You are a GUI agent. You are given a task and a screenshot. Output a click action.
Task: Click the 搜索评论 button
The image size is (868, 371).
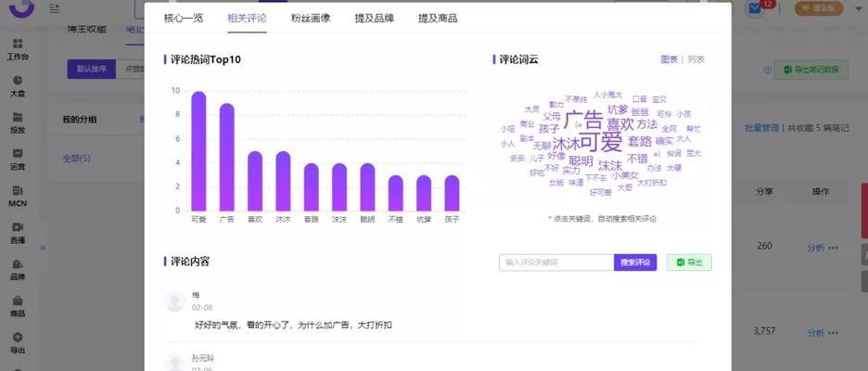(635, 262)
